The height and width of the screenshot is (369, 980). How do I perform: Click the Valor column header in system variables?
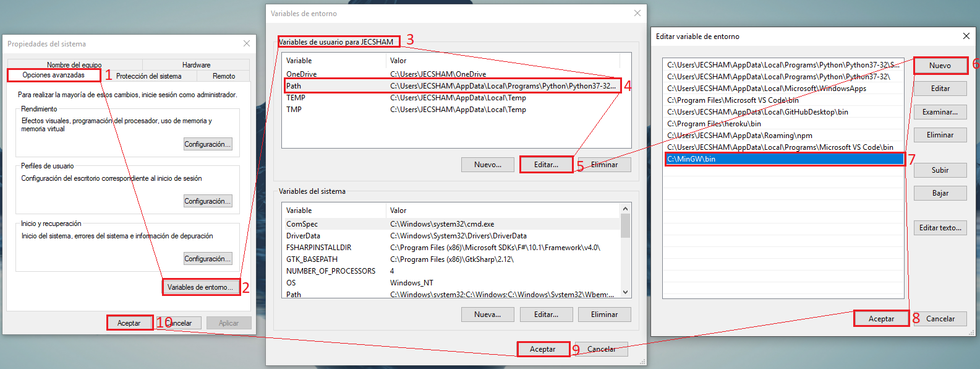coord(503,211)
